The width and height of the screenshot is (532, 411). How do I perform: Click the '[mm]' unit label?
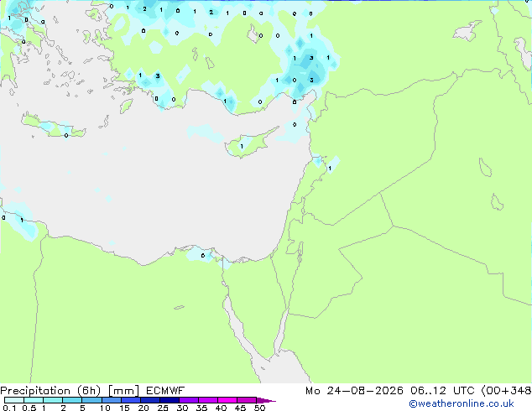pos(123,391)
